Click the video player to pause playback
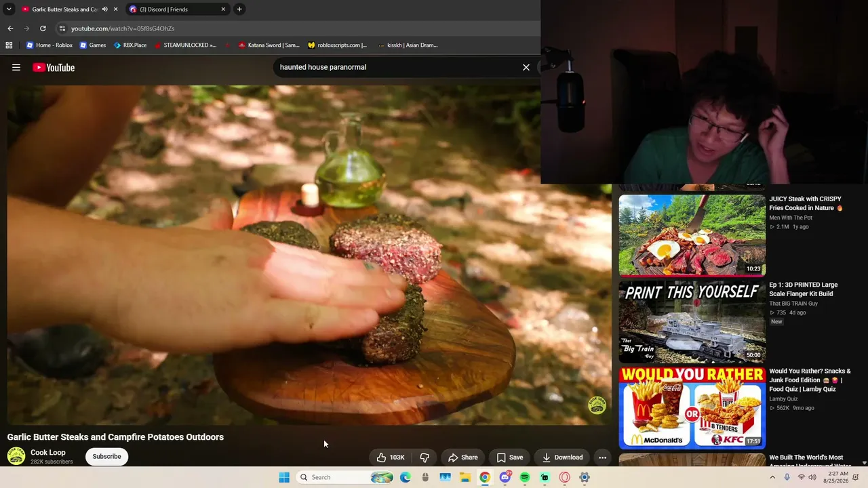 309,255
